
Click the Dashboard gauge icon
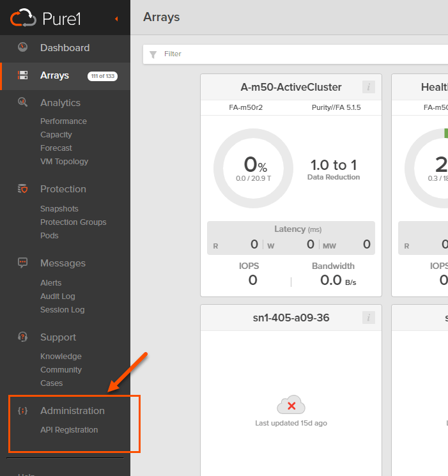click(x=22, y=47)
